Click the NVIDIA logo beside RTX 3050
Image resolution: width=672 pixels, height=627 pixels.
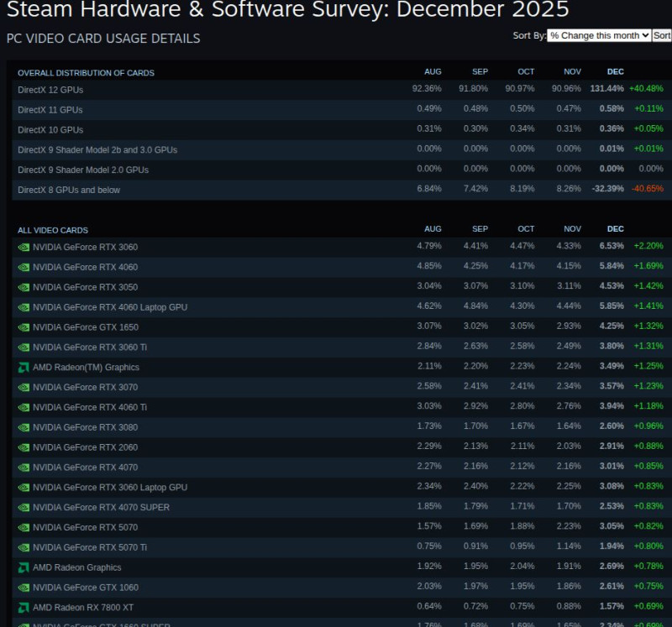(x=24, y=287)
